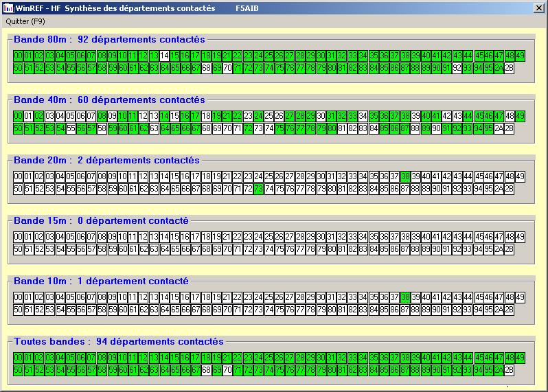
Task: Click department 50 in Bande 10m
Action: [18, 310]
